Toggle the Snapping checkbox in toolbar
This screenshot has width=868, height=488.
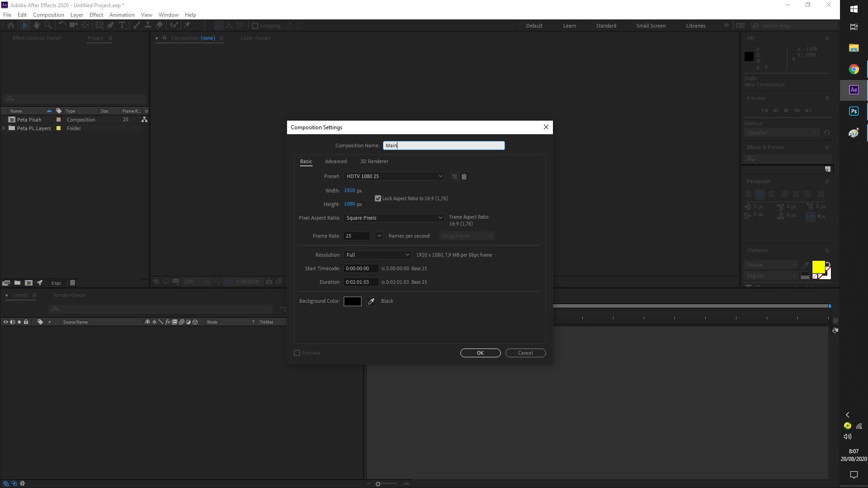[255, 26]
